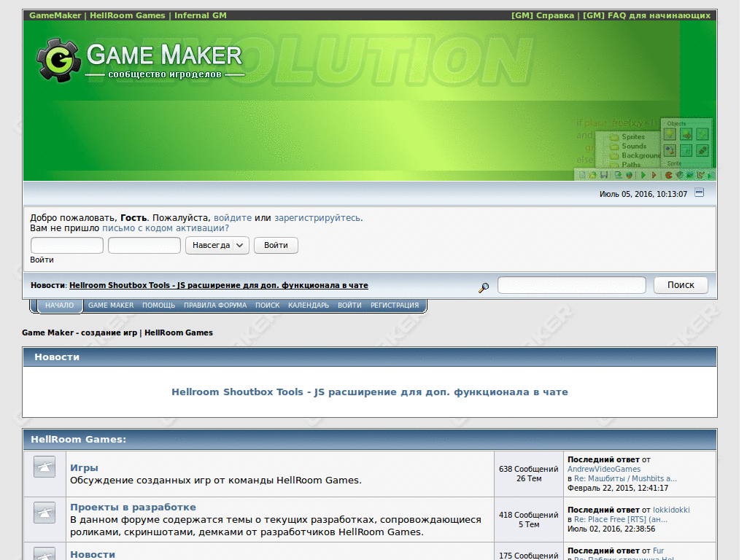Open письмо с кодом активации link

point(166,228)
